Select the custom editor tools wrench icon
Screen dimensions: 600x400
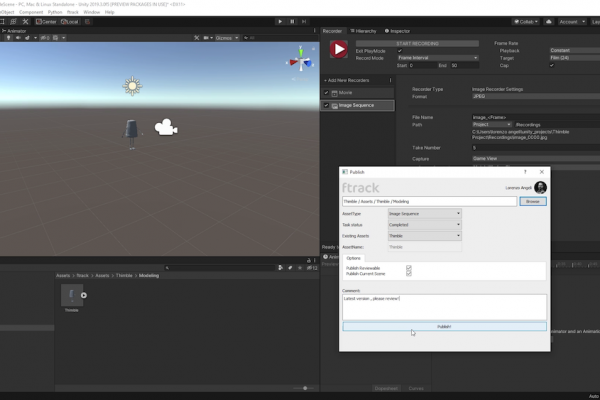pyautogui.click(x=26, y=22)
